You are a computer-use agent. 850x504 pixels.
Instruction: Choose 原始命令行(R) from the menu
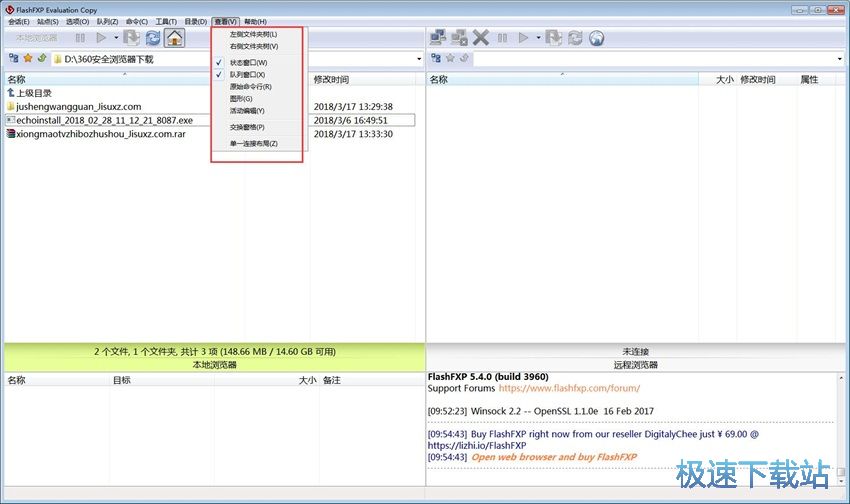[250, 86]
